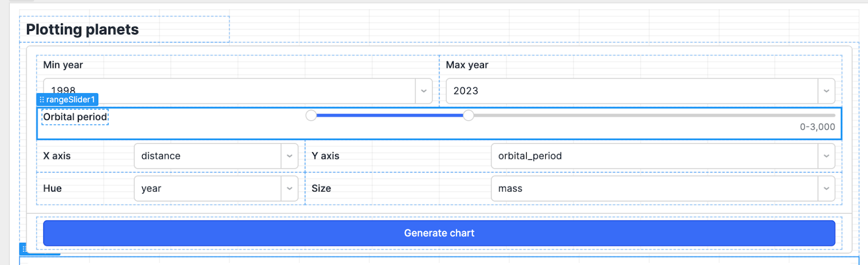Open the Min year select showing 1998
This screenshot has width=868, height=265.
228,91
